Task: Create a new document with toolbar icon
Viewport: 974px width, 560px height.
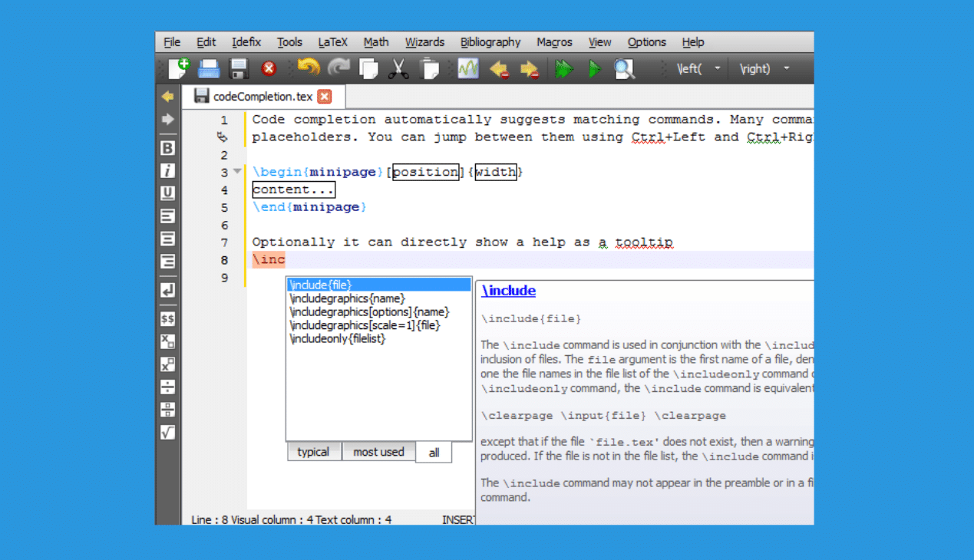Action: 179,68
